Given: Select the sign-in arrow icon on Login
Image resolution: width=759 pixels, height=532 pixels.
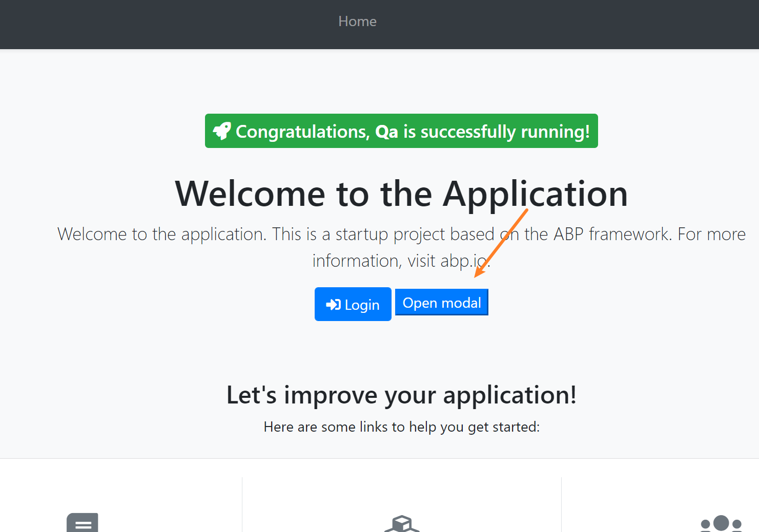Looking at the screenshot, I should (333, 305).
